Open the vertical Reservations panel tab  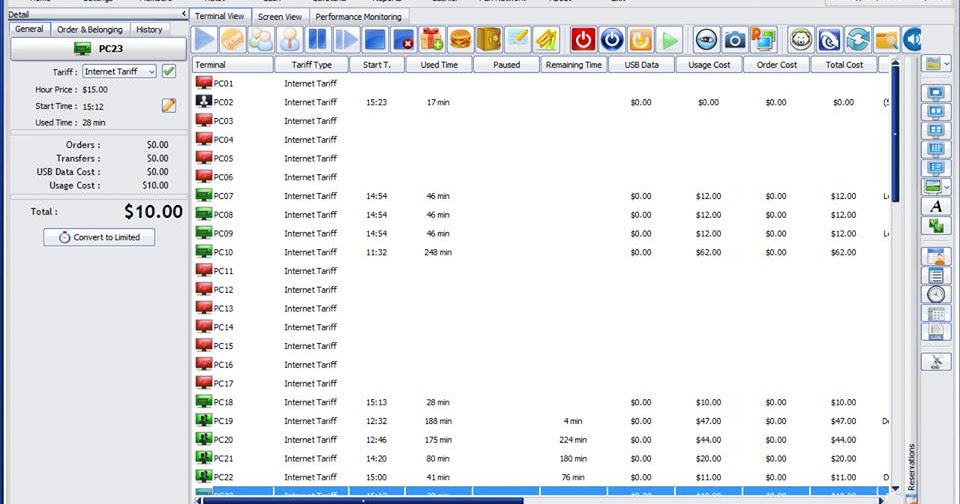(x=911, y=467)
